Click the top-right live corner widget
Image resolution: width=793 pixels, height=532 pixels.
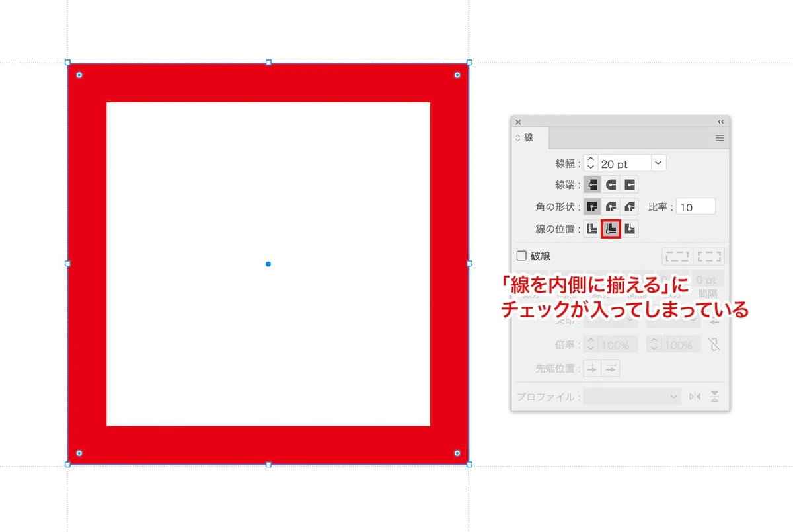point(457,75)
